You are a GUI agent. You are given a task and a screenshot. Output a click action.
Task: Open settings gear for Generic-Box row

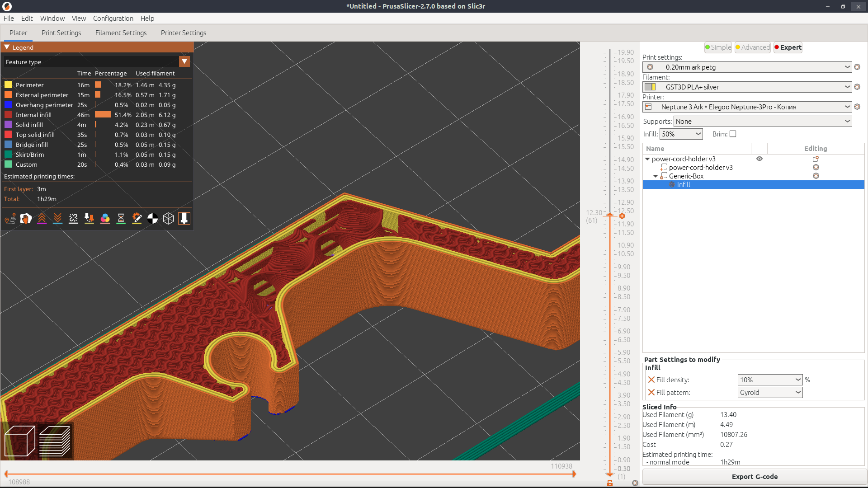pos(816,176)
